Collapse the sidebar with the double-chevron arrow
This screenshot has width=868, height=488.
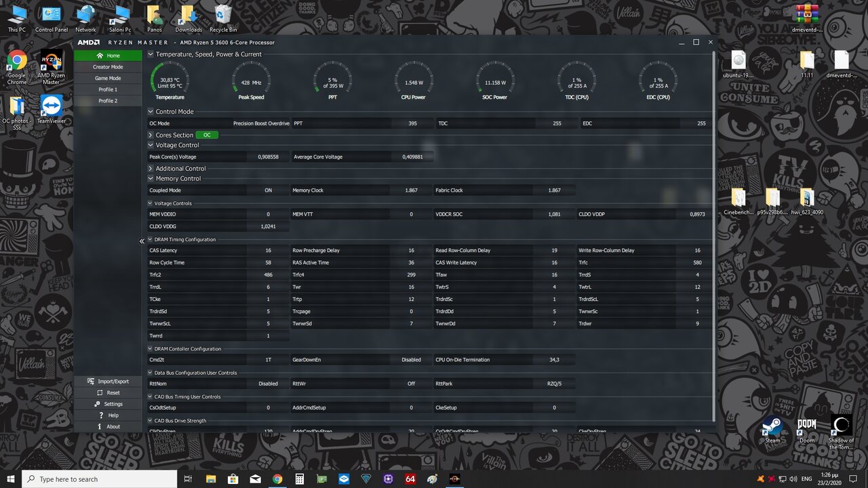[x=142, y=241]
